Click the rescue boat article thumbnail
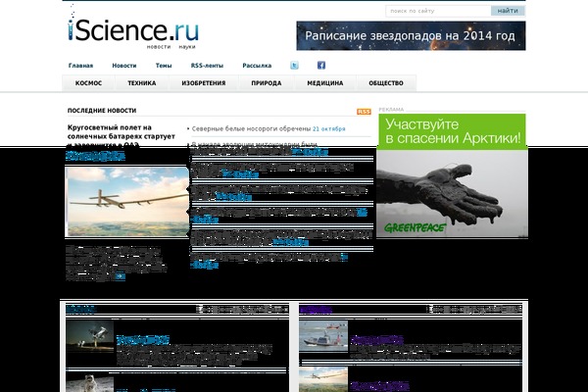Image resolution: width=588 pixels, height=392 pixels. click(323, 336)
